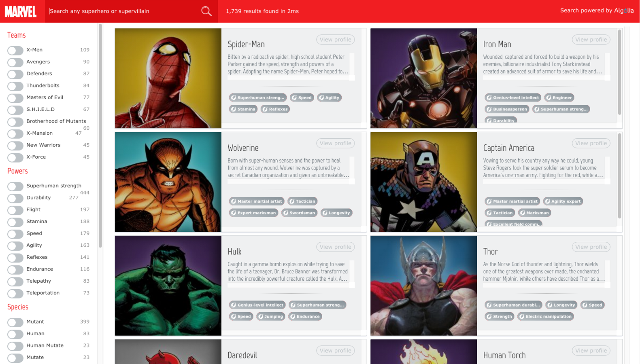View Iron Man's profile
640x364 pixels.
(591, 40)
